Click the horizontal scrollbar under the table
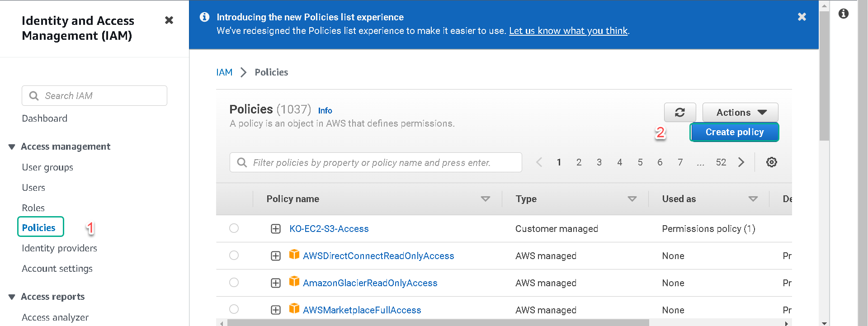This screenshot has width=868, height=326. (438, 322)
